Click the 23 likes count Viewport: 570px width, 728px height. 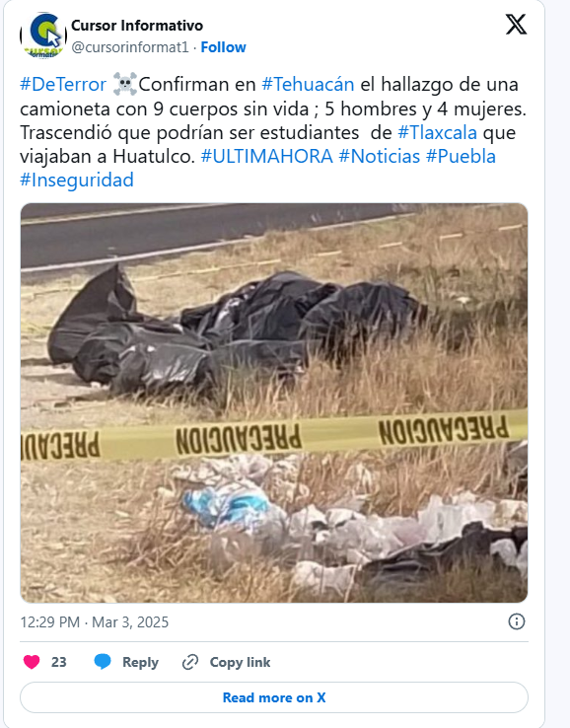(58, 662)
